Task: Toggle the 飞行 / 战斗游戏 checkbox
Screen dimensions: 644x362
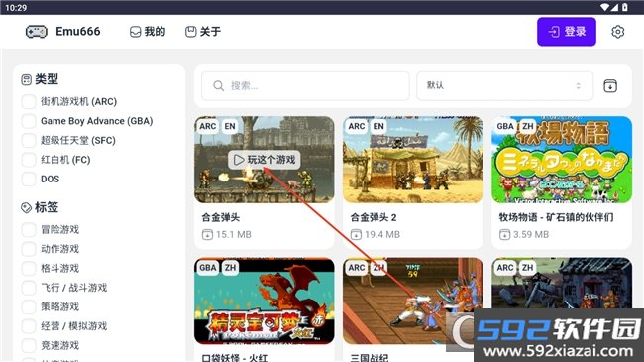Action: (29, 288)
